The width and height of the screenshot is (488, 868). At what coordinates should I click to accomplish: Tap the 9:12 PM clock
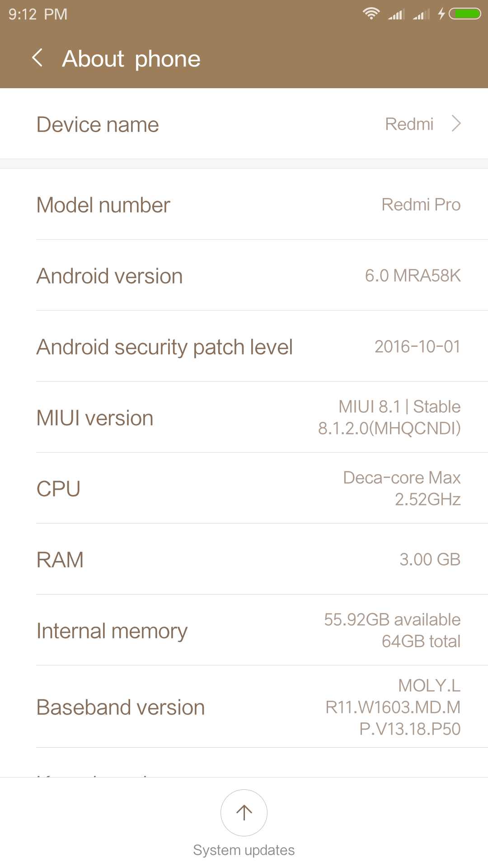pyautogui.click(x=38, y=14)
